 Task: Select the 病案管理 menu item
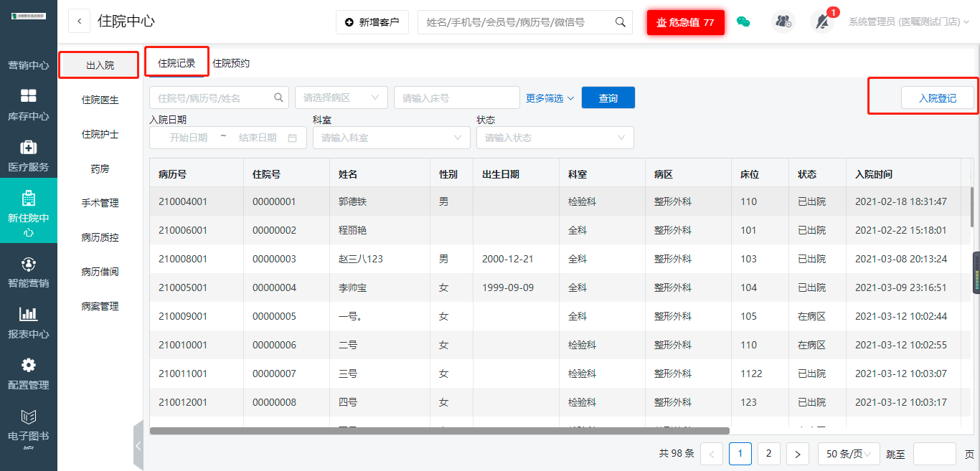pos(100,306)
